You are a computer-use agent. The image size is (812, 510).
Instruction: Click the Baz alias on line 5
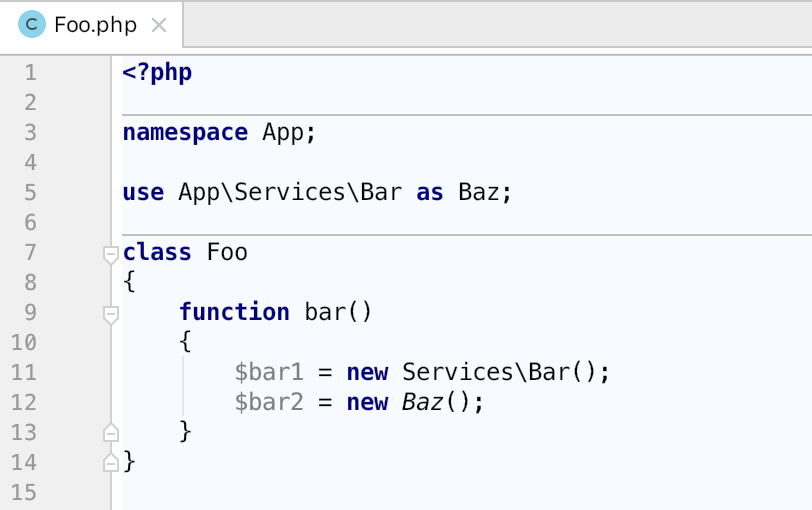[x=478, y=192]
